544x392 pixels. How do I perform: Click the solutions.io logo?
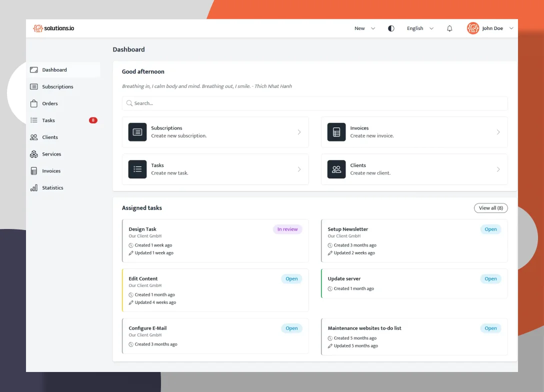[53, 28]
